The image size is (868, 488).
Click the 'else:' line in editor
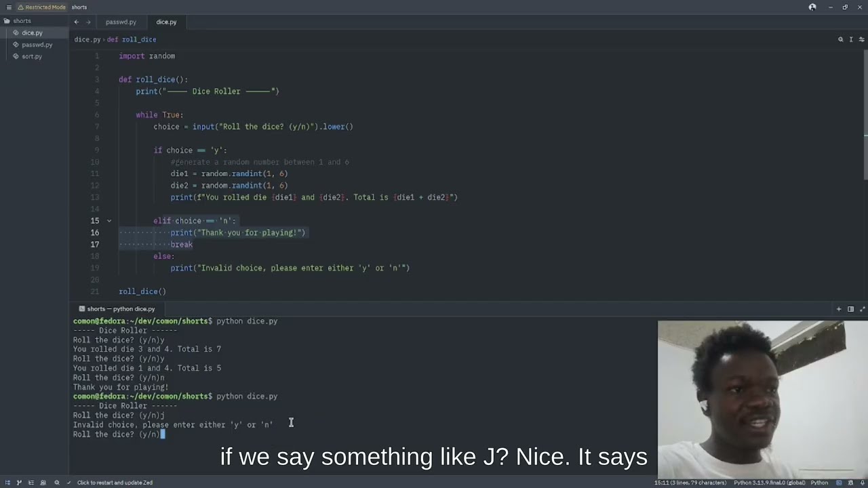(164, 256)
